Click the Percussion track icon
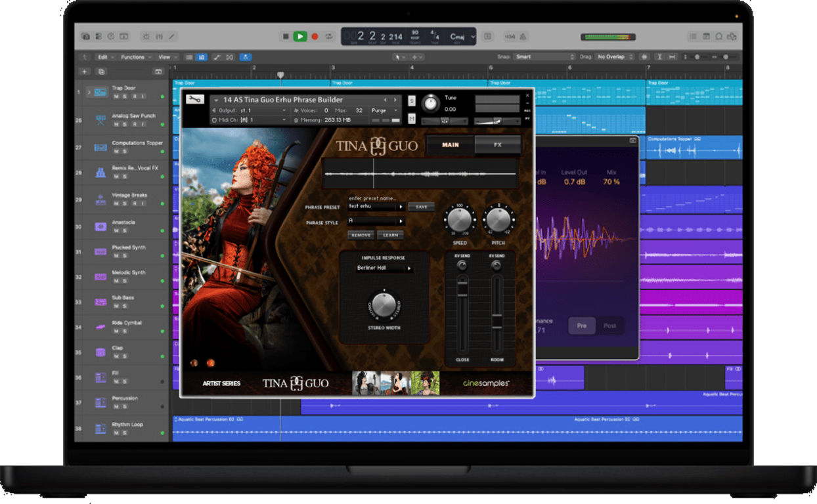This screenshot has height=504, width=817. coord(100,402)
